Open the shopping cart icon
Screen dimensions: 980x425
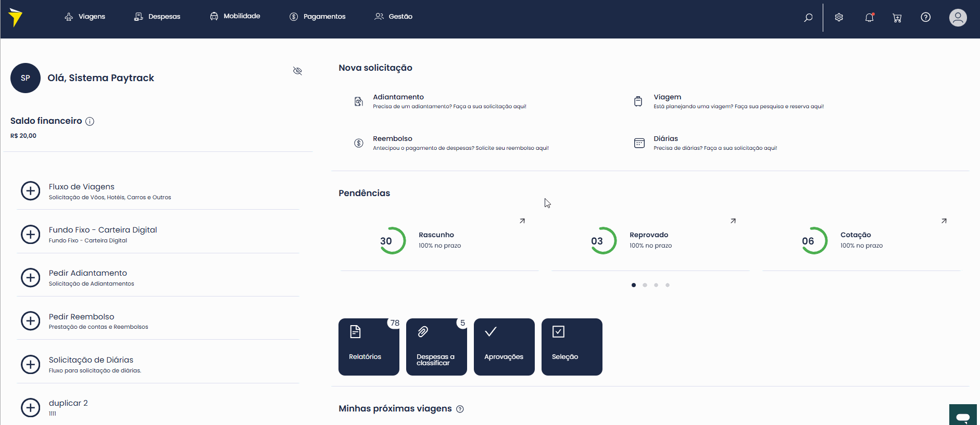(x=897, y=18)
